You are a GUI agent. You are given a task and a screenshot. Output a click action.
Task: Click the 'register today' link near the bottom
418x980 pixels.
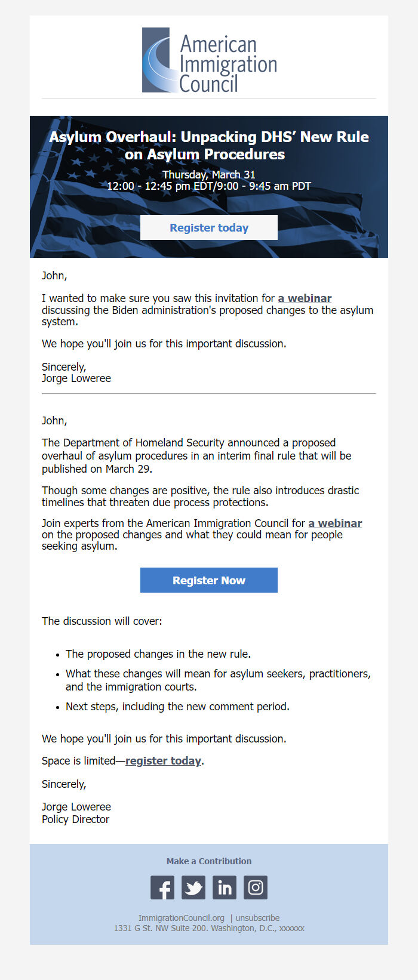pyautogui.click(x=163, y=760)
